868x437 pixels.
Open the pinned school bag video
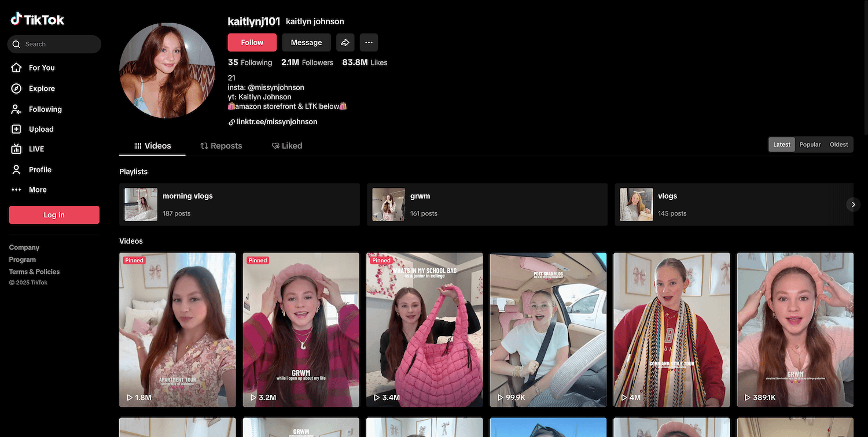(x=424, y=329)
